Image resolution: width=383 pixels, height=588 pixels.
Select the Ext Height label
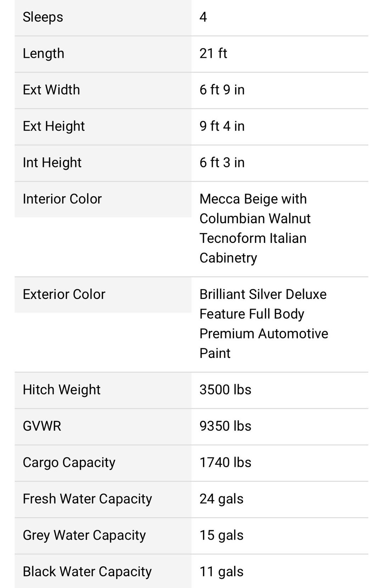click(x=54, y=126)
